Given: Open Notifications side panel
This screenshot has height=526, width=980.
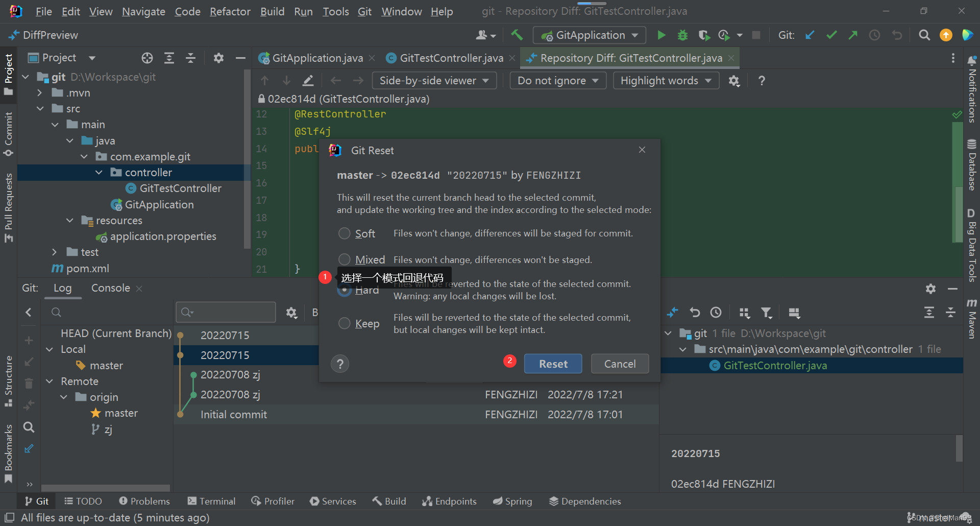Looking at the screenshot, I should pos(971,90).
